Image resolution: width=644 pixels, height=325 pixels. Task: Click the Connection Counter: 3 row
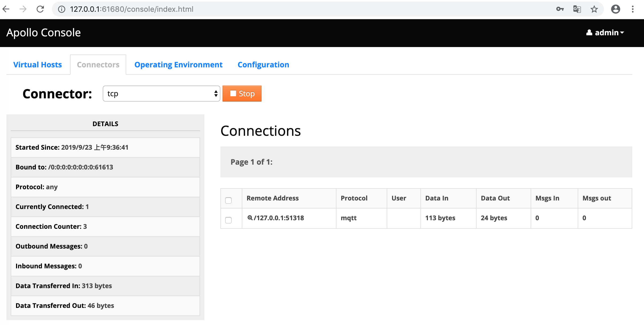pos(105,226)
